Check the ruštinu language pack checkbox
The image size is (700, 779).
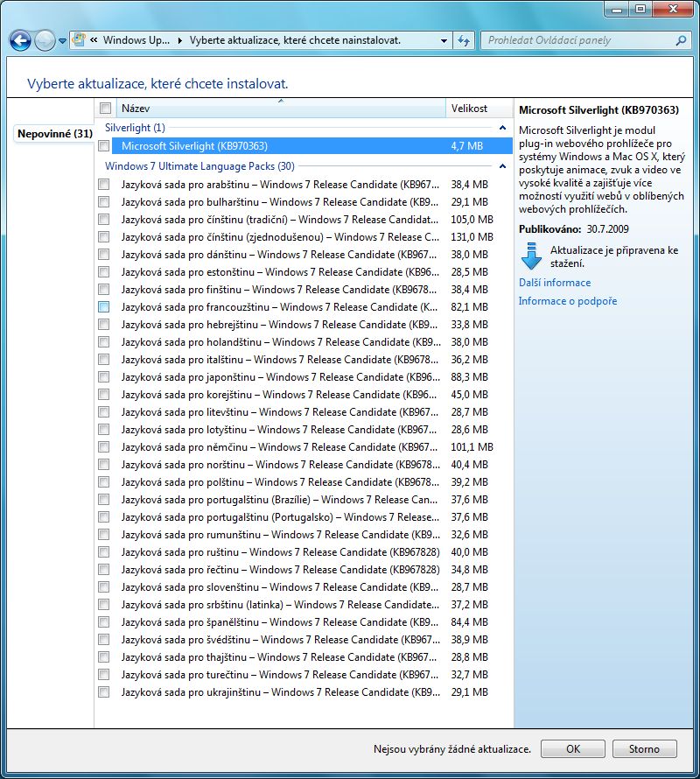[x=104, y=552]
